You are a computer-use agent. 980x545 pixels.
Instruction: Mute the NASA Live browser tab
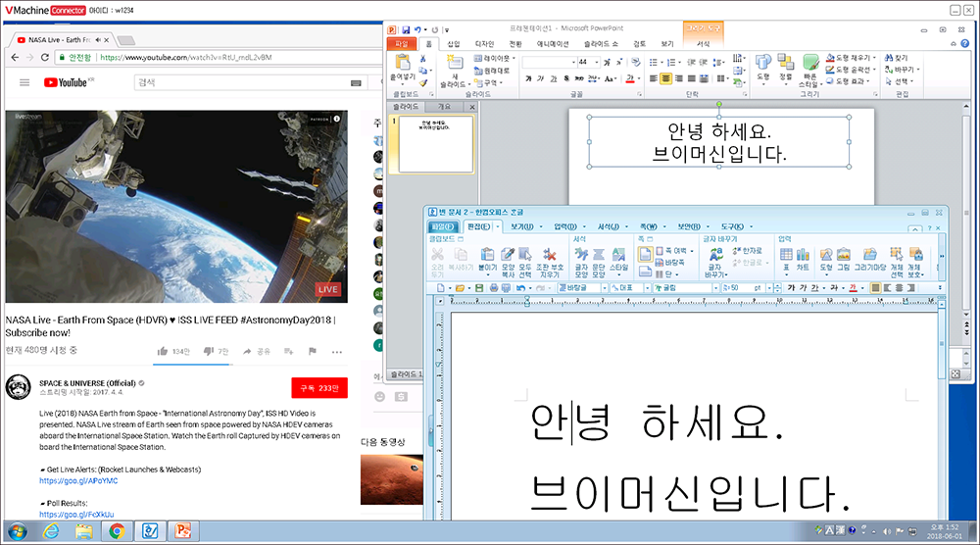[98, 40]
